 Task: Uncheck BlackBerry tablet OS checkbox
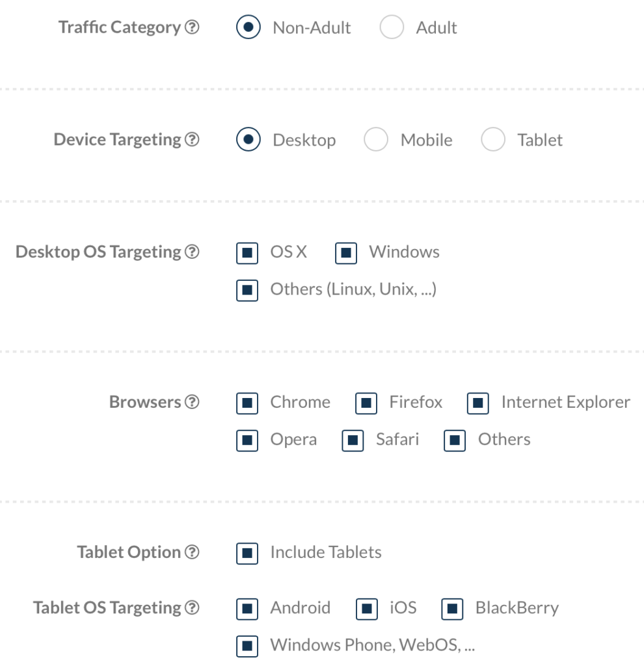[452, 609]
